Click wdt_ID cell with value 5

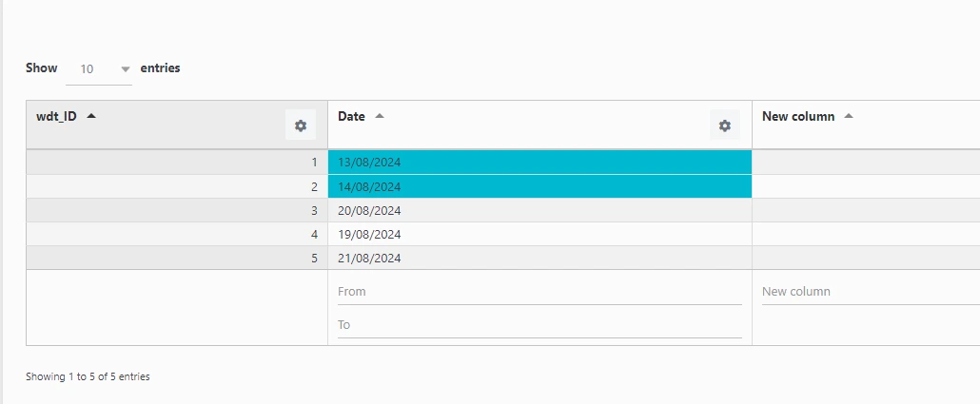[x=177, y=258]
